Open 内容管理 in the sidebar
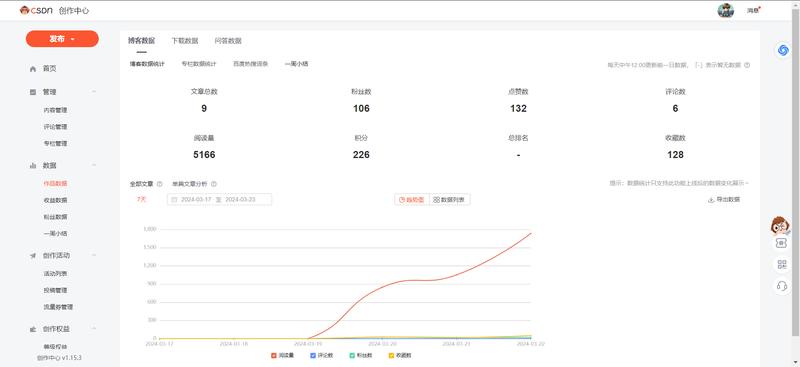800x367 pixels. tap(55, 110)
